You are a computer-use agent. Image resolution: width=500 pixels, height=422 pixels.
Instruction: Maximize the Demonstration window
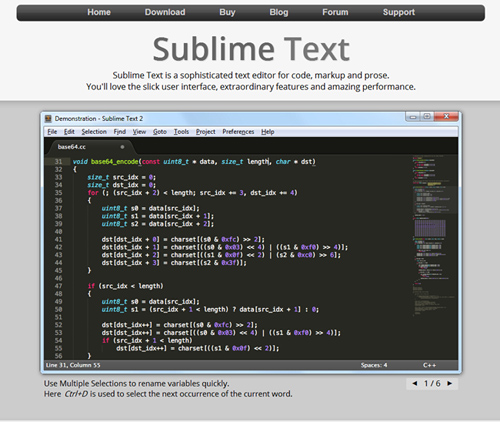pyautogui.click(x=427, y=117)
